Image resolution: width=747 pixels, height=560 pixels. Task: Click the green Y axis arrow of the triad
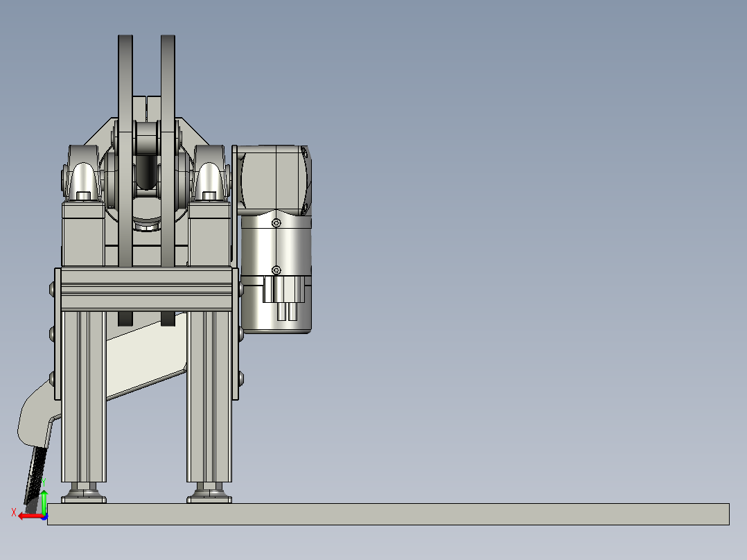[44, 501]
